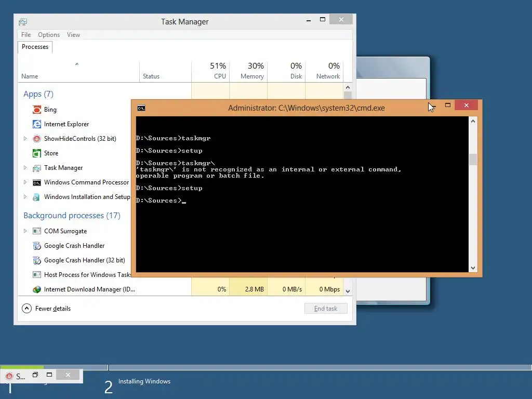The image size is (532, 399).
Task: Open the View menu in Task Manager
Action: point(73,35)
